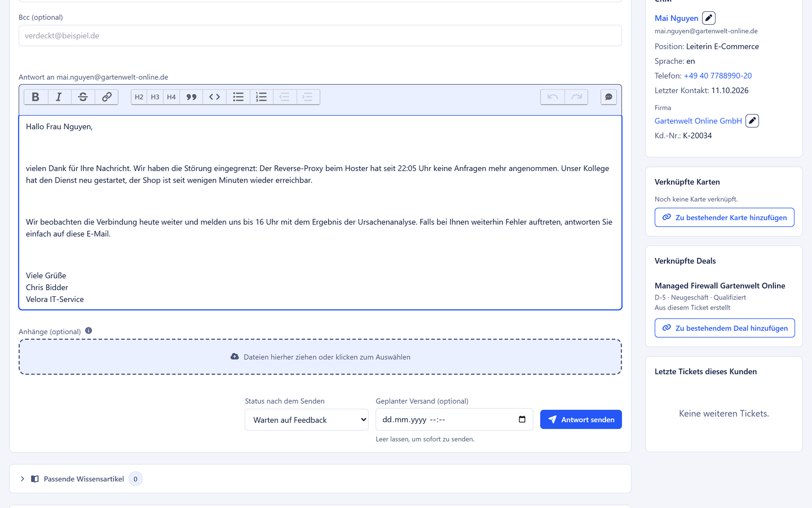Image resolution: width=812 pixels, height=508 pixels.
Task: Set heading level H2
Action: pyautogui.click(x=139, y=97)
